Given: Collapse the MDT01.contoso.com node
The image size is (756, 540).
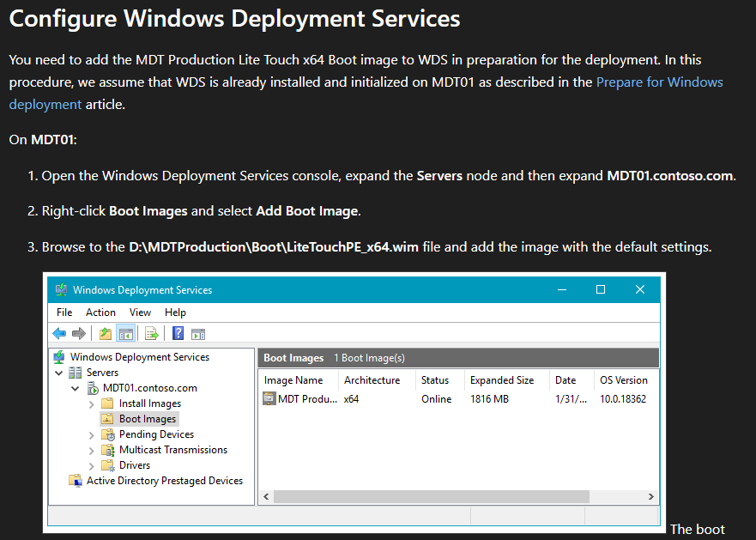Looking at the screenshot, I should (x=76, y=388).
